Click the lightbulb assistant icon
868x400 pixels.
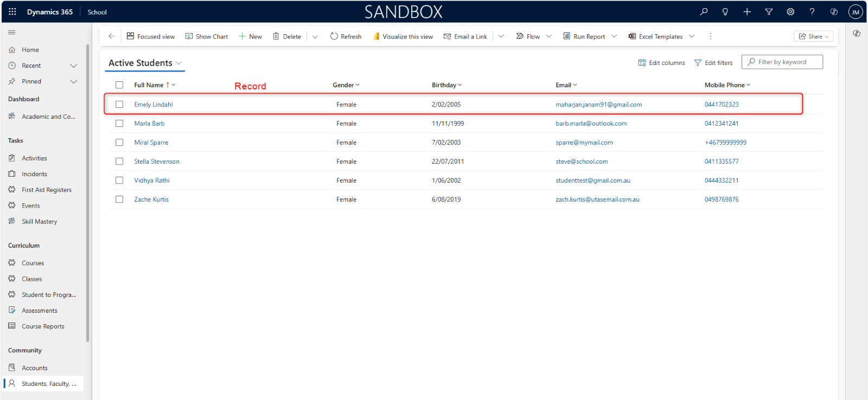725,11
